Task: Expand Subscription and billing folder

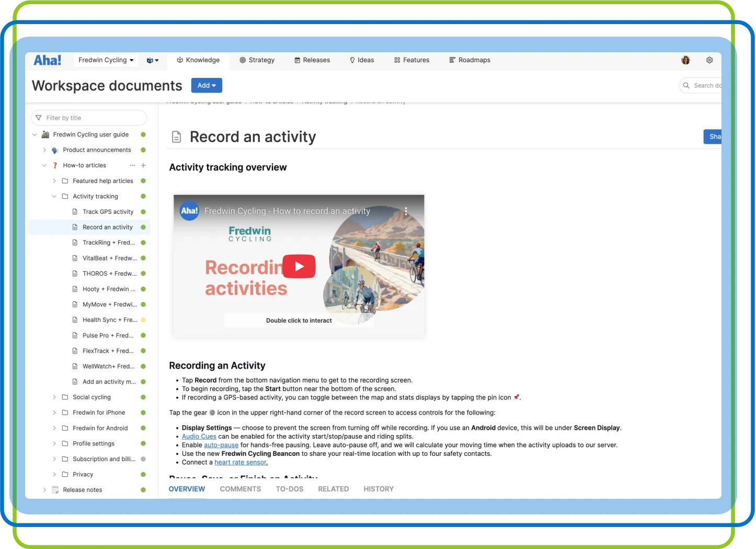Action: [x=54, y=459]
